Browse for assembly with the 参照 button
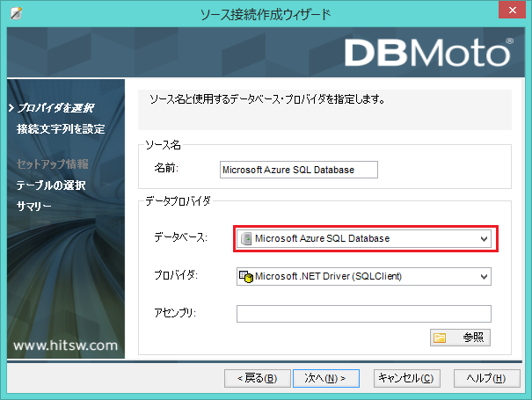532x400 pixels. (460, 338)
